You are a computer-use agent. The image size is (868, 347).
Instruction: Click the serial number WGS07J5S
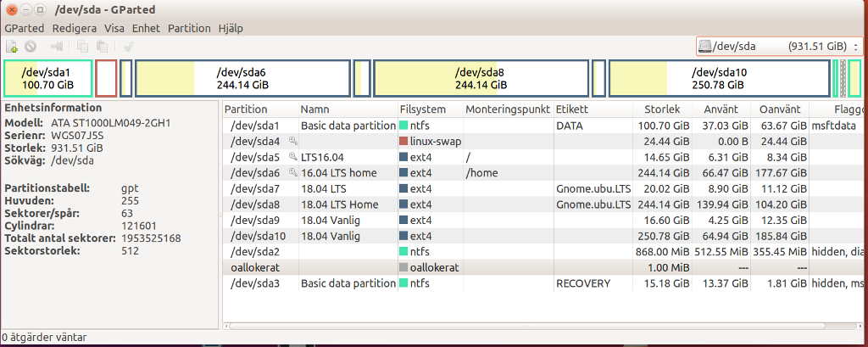pos(75,136)
